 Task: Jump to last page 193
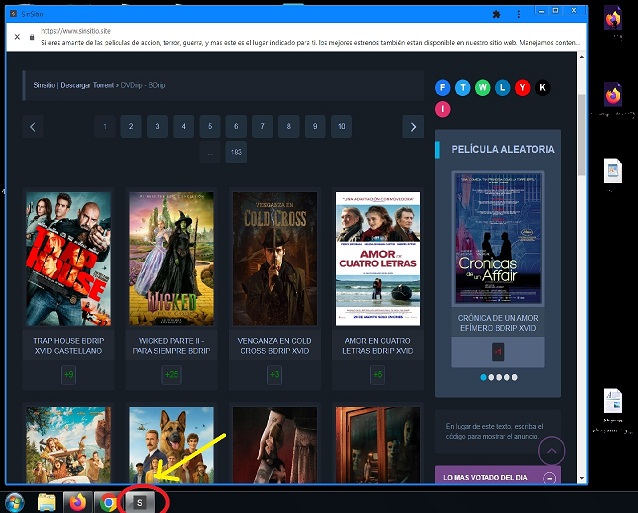[236, 153]
